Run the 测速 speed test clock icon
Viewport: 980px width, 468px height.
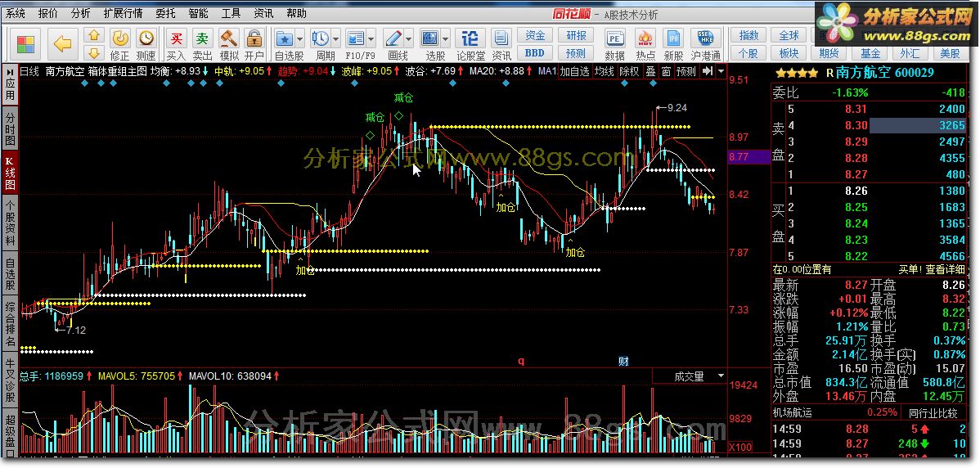tap(146, 38)
